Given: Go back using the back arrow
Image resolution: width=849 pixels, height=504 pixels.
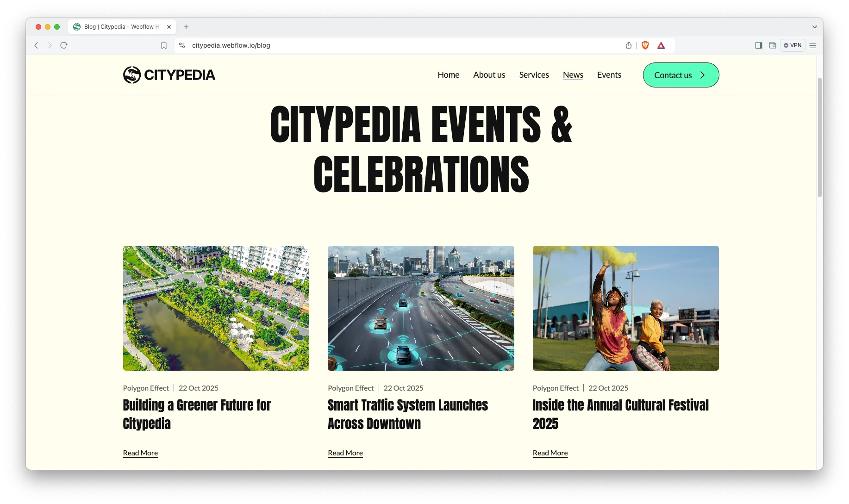Looking at the screenshot, I should coord(36,45).
